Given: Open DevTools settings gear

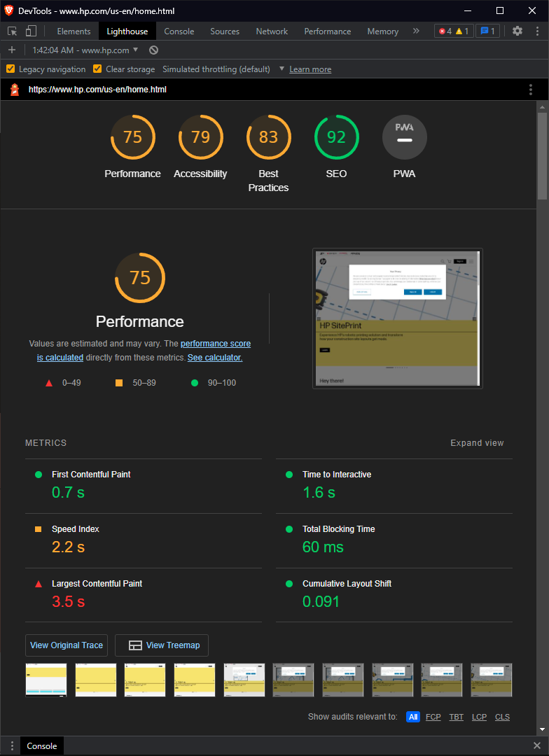Looking at the screenshot, I should 517,31.
